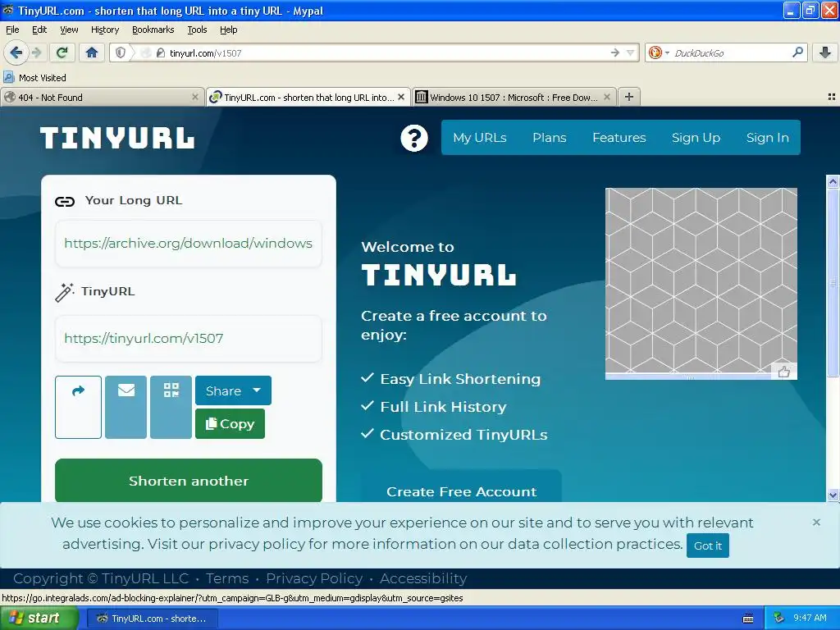
Task: Click the network tray icon
Action: [x=779, y=618]
